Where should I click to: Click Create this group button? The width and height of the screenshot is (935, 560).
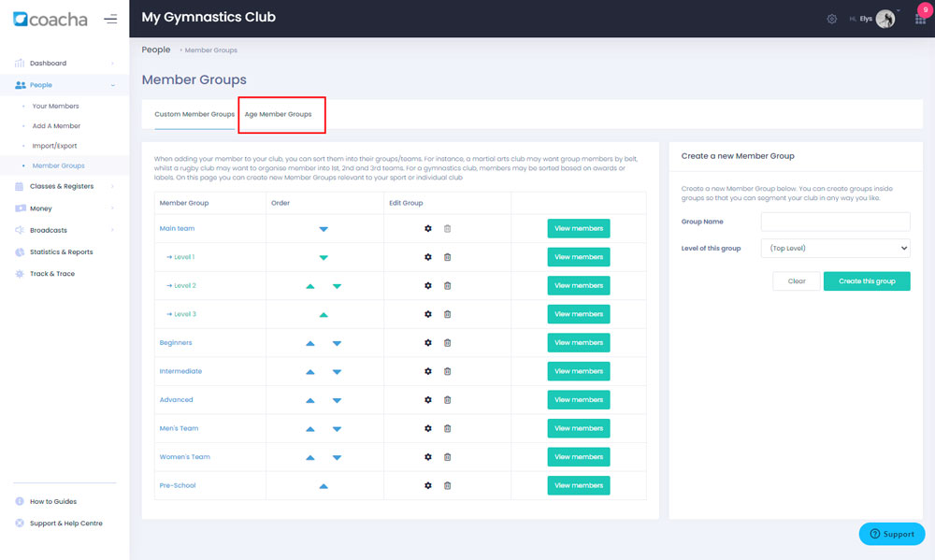click(866, 281)
